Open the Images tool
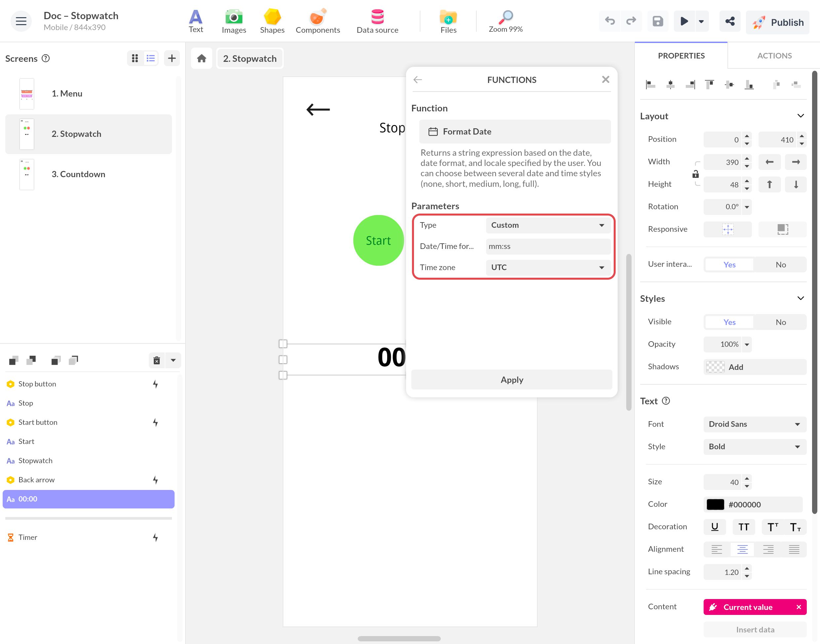The height and width of the screenshot is (644, 820). click(x=234, y=21)
